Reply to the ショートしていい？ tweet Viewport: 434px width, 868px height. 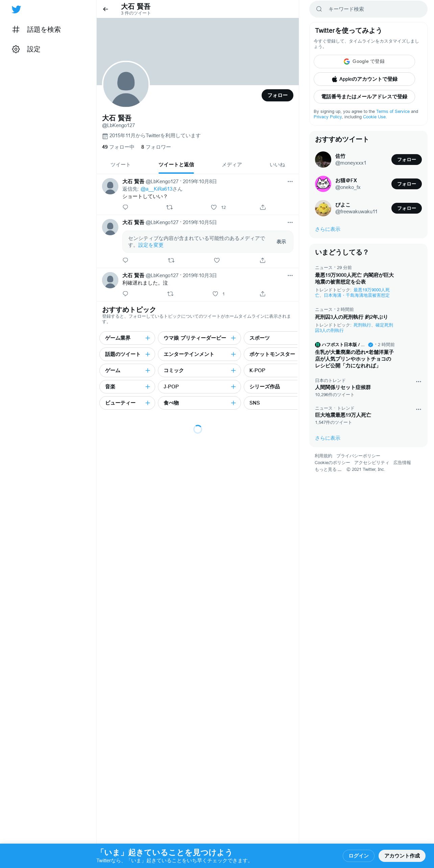coord(125,207)
